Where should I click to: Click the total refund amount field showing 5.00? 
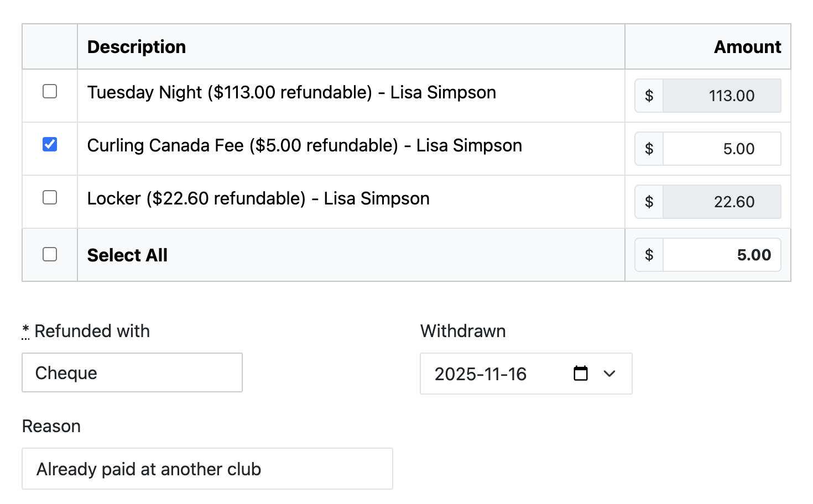721,255
